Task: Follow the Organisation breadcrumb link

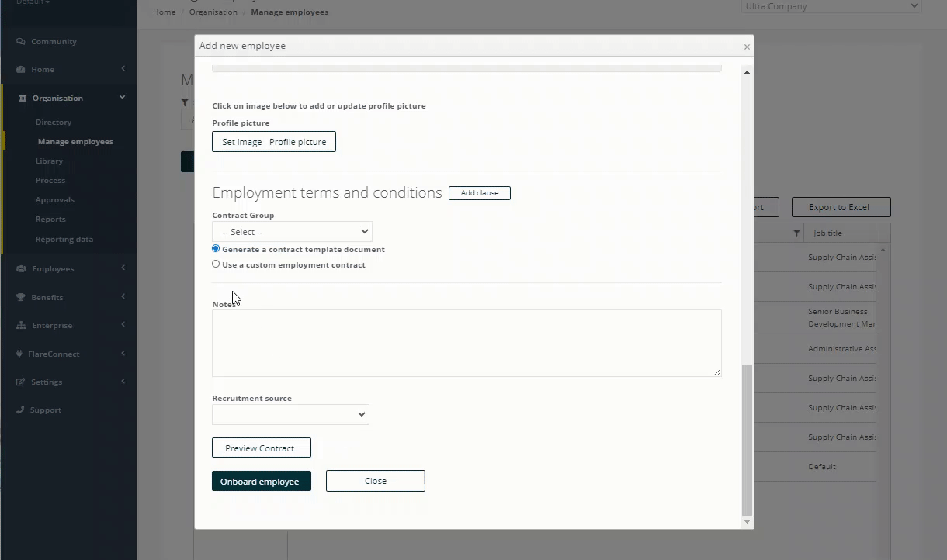Action: (213, 12)
